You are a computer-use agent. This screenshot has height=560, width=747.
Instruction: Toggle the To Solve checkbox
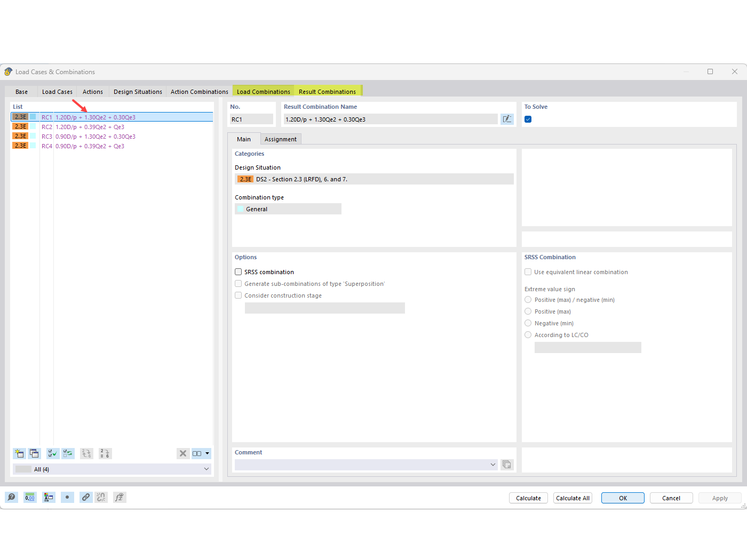[x=528, y=119]
